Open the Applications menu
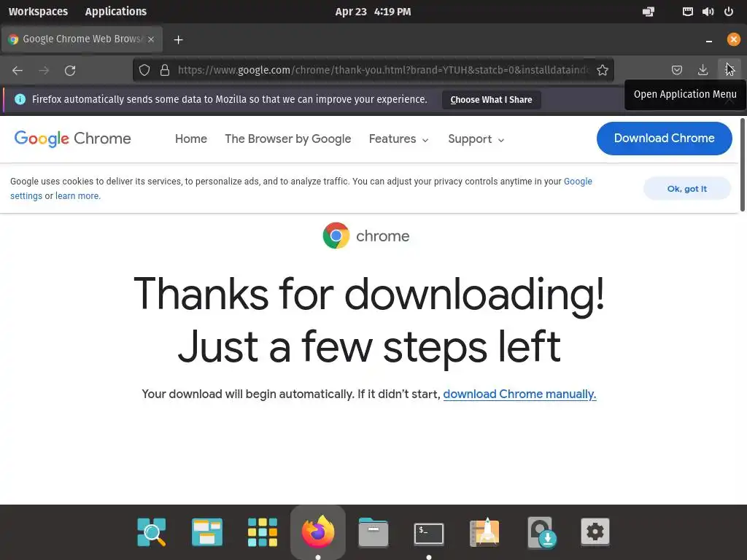This screenshot has width=747, height=560. click(x=116, y=12)
